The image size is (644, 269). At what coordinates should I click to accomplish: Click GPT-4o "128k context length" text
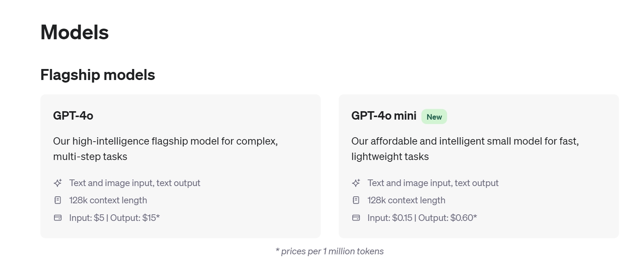coord(108,200)
